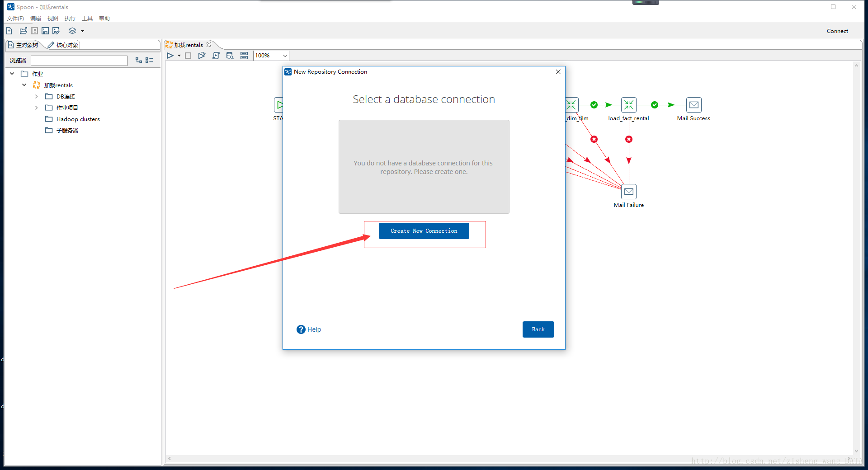This screenshot has height=470, width=868.
Task: Select the 作业项目 tree item
Action: pos(67,108)
